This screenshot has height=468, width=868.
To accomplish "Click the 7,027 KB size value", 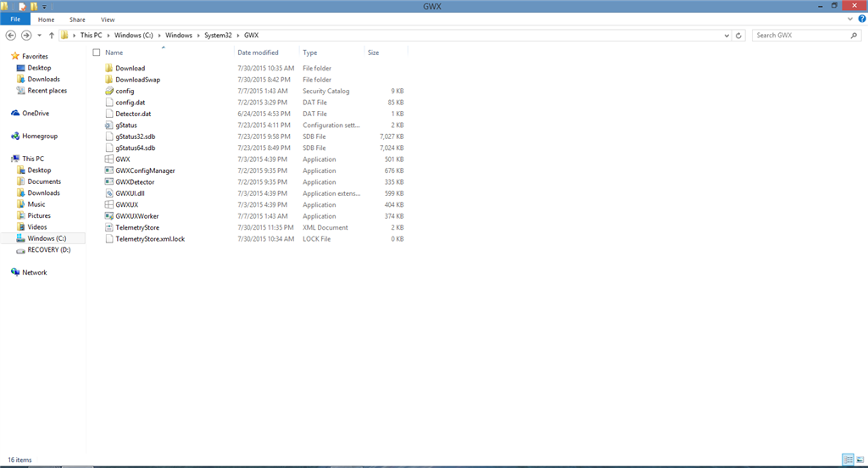I will pyautogui.click(x=392, y=136).
